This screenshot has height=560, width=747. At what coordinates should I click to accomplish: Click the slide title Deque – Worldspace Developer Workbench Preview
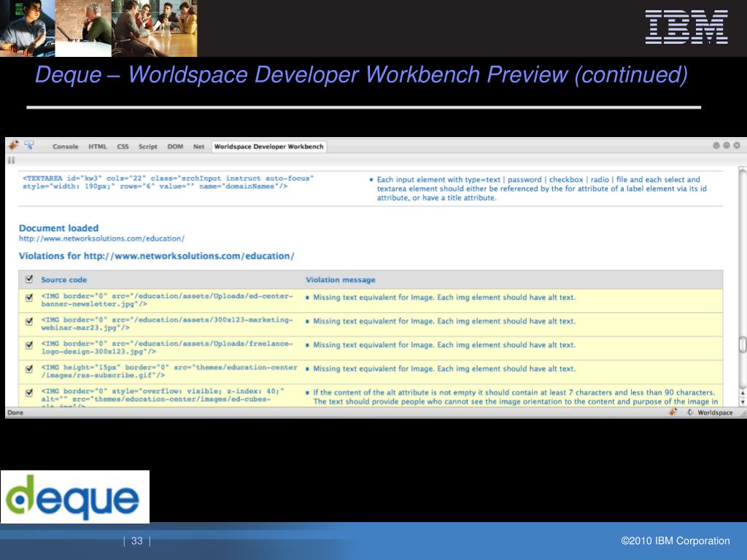(x=361, y=75)
